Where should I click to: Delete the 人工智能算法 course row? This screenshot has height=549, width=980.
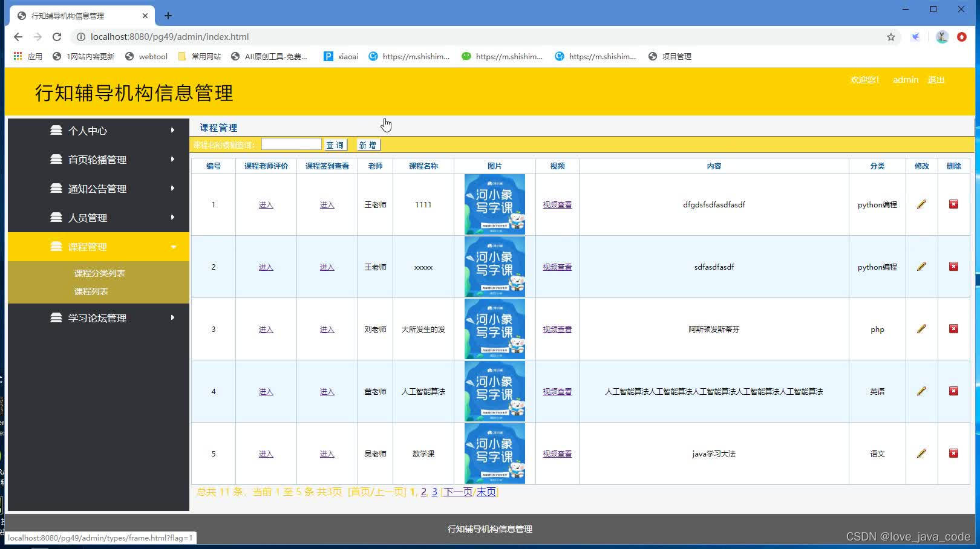[953, 391]
